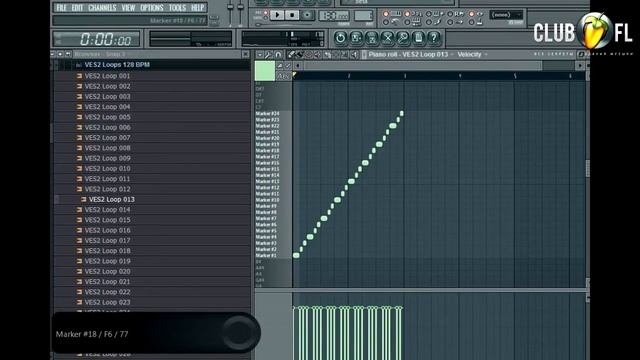
Task: Click the tempo display
Action: point(333,16)
